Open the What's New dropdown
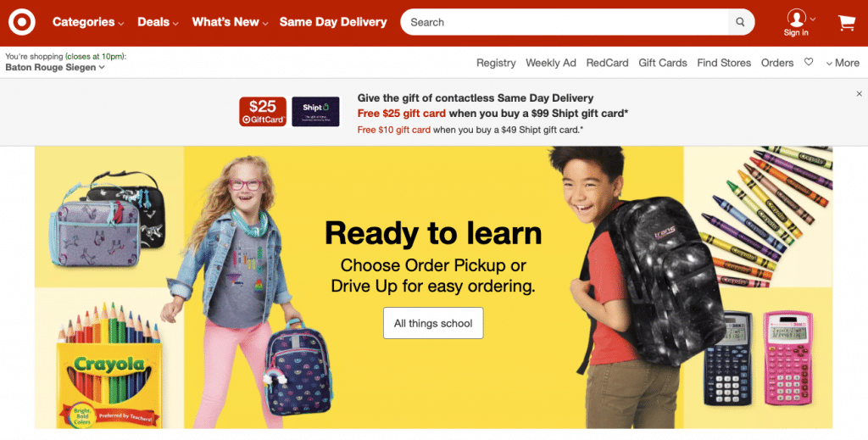Screen dimensions: 868x440 point(230,22)
